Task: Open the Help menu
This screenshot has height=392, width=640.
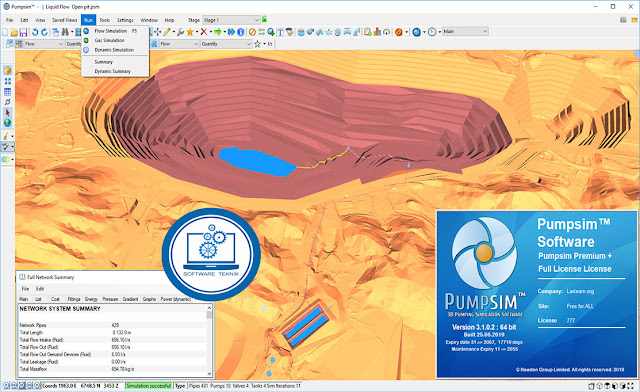Action: [x=169, y=20]
